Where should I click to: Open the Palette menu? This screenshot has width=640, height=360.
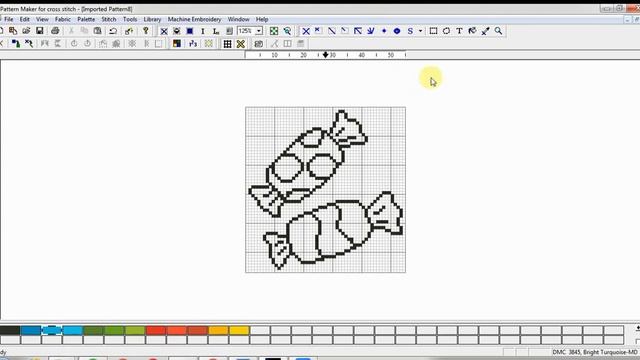tap(86, 19)
